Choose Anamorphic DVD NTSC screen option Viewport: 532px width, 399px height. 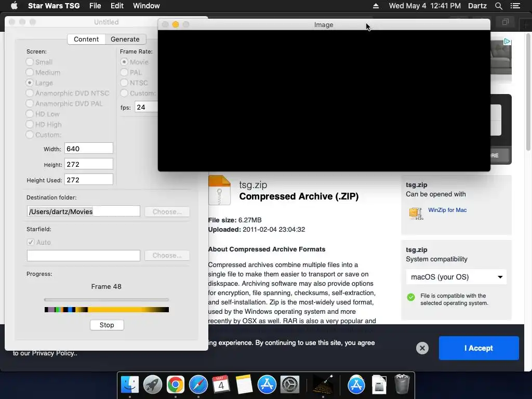point(30,93)
